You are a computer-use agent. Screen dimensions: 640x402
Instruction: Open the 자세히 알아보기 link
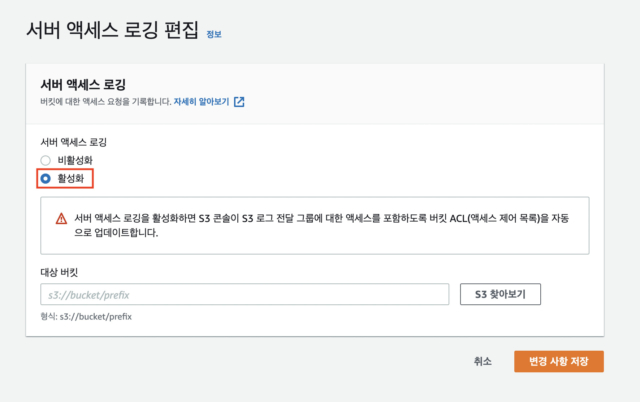click(201, 102)
